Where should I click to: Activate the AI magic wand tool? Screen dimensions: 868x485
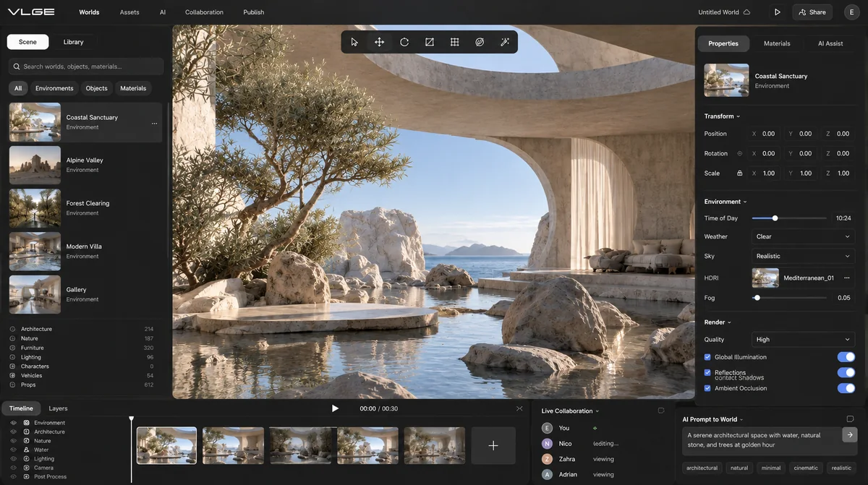[505, 42]
